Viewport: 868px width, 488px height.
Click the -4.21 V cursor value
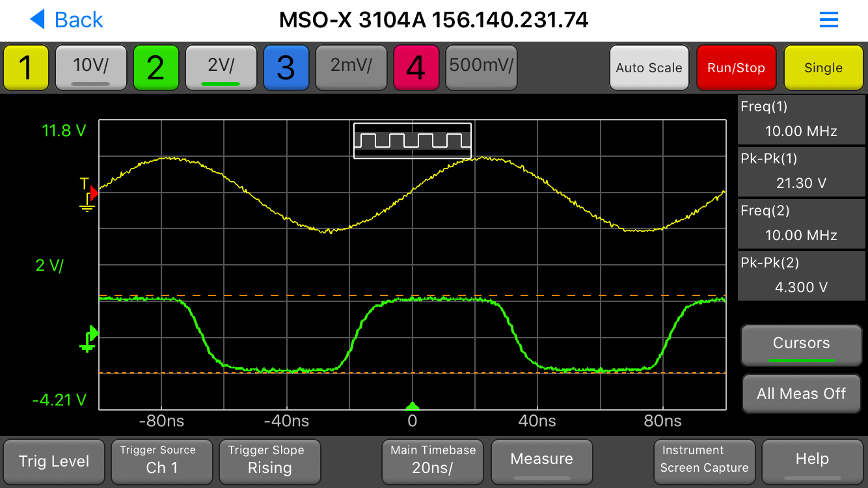click(x=59, y=400)
